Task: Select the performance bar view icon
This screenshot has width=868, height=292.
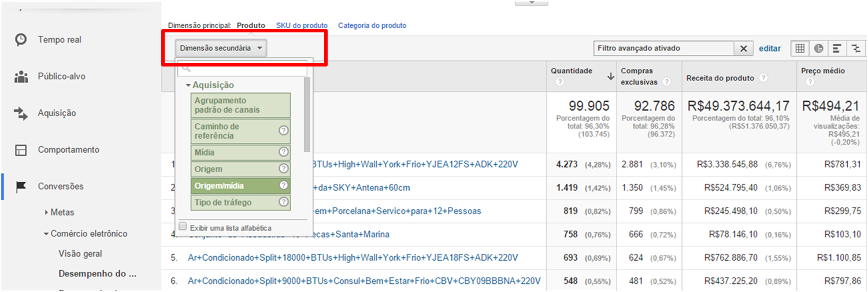Action: click(837, 49)
